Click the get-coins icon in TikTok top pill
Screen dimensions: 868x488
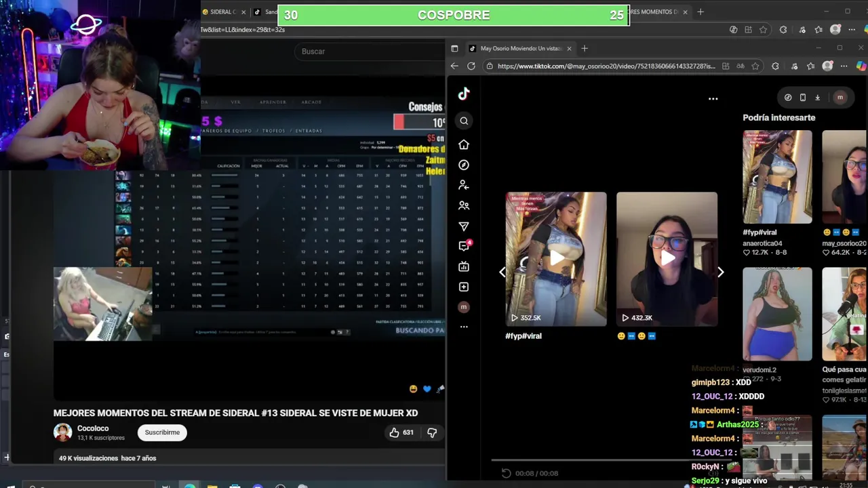click(788, 98)
